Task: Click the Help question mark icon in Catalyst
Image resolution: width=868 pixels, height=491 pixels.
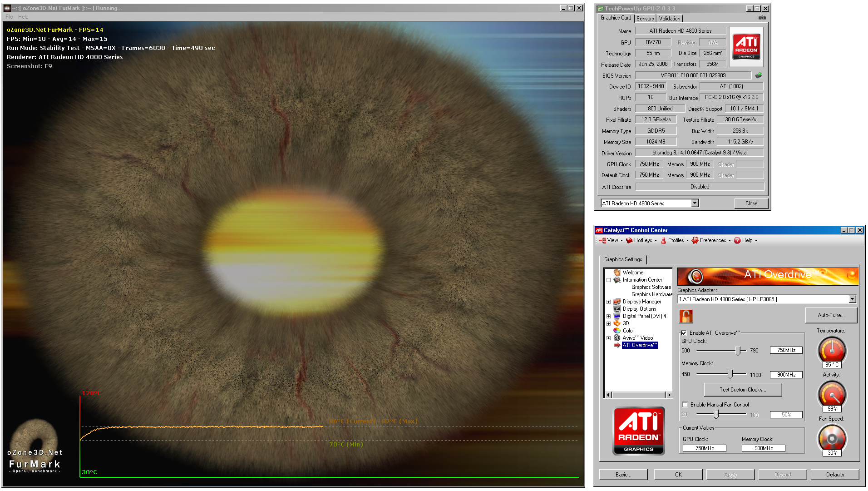Action: point(737,240)
